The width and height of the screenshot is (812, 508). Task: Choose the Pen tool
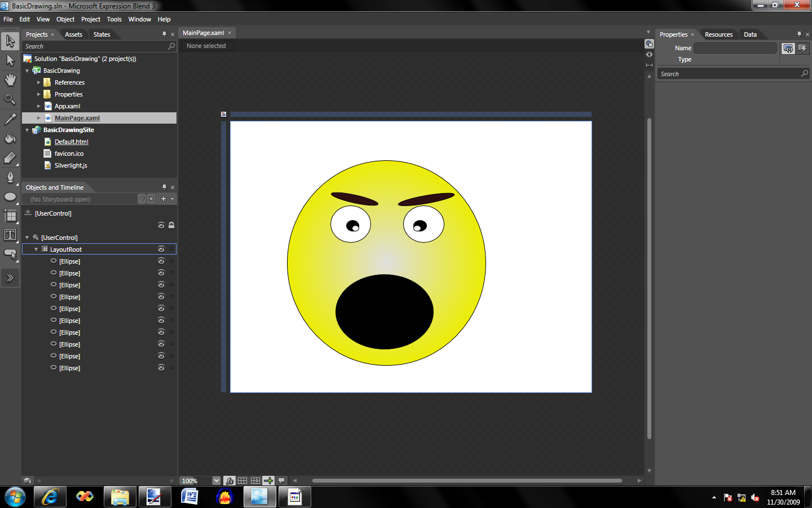click(x=10, y=177)
